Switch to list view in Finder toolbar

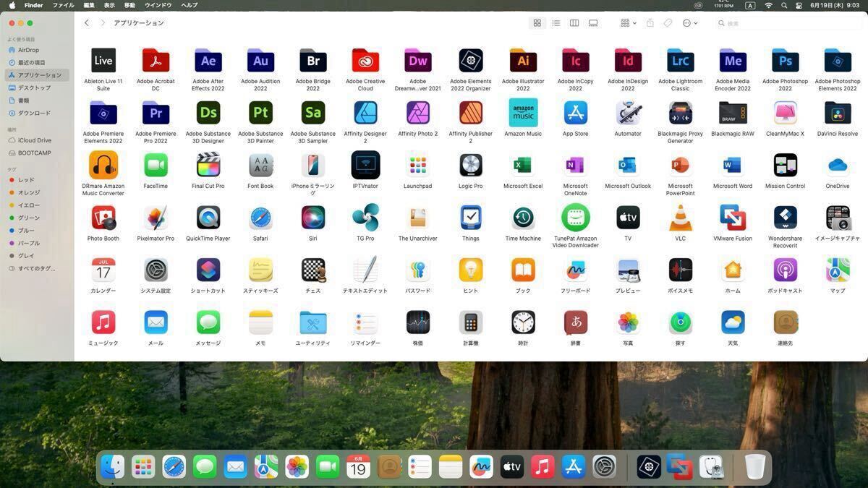556,23
